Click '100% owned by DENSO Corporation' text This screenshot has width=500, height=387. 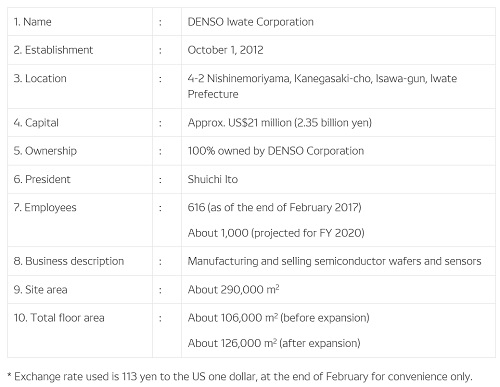[x=276, y=151]
